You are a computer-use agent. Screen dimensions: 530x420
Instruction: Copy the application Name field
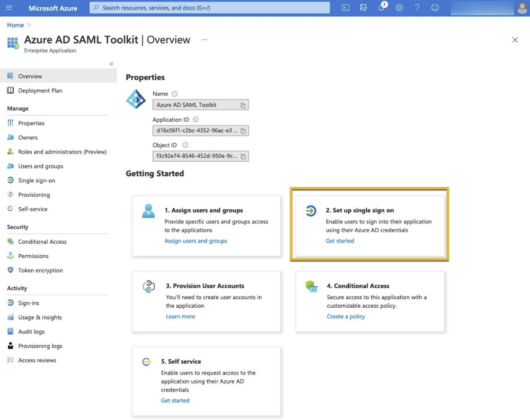tap(243, 105)
